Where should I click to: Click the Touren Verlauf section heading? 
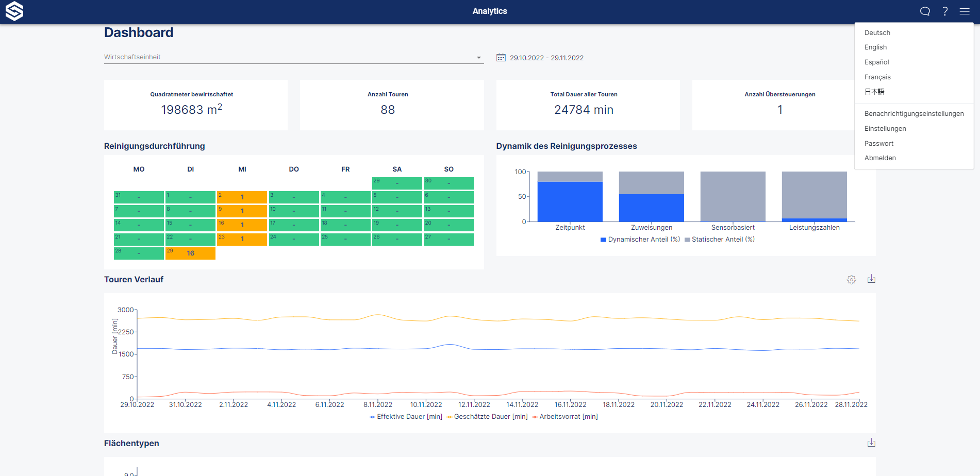[x=134, y=280]
